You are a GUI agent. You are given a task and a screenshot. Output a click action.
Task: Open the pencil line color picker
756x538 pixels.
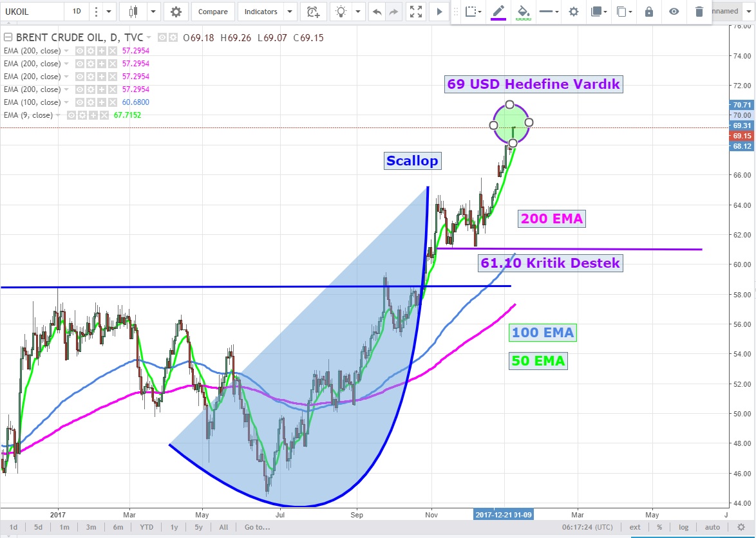tap(498, 12)
